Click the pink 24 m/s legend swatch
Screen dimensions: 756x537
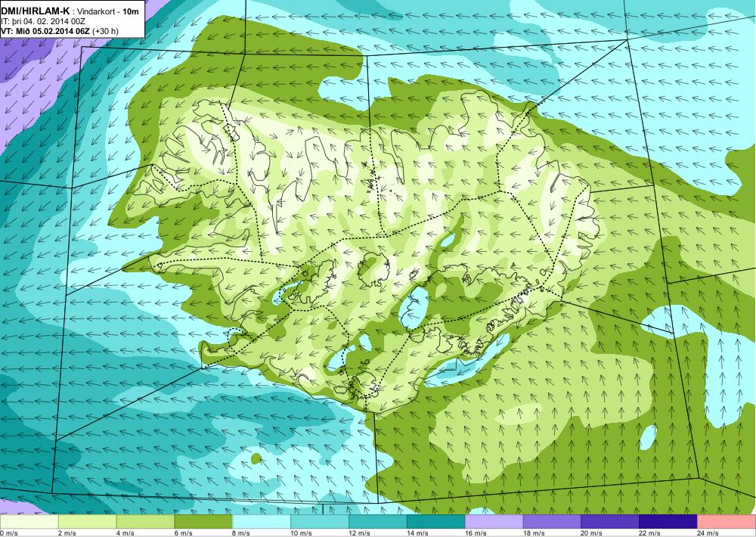[x=727, y=521]
